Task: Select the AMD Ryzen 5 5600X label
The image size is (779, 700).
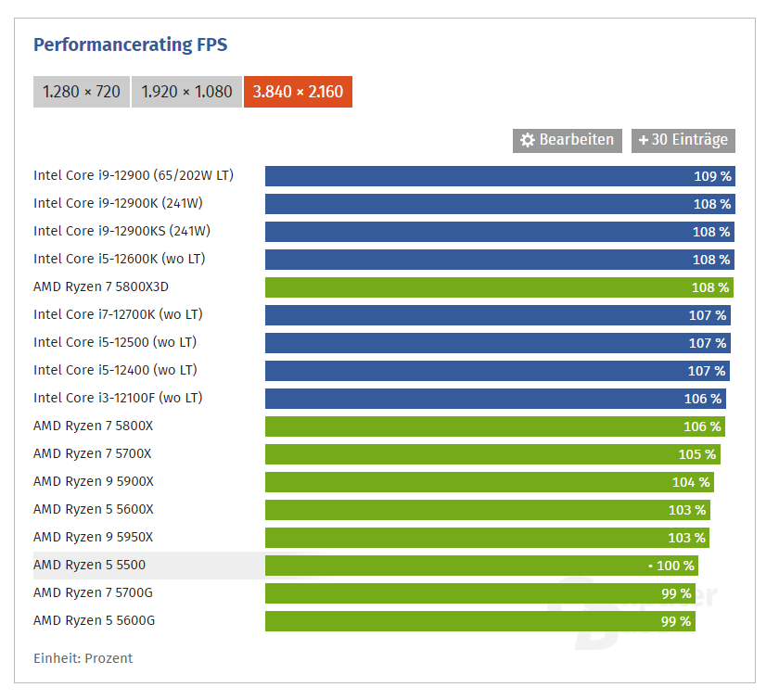Action: click(94, 510)
